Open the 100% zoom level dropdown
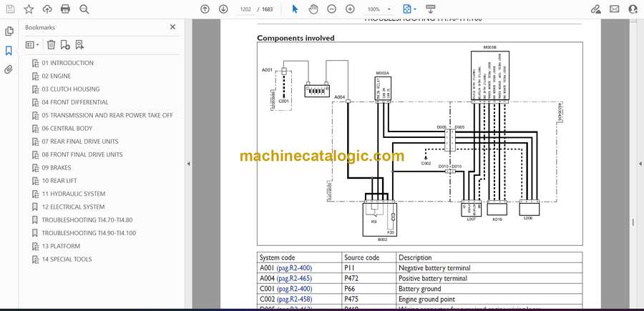The width and height of the screenshot is (644, 311). click(378, 9)
